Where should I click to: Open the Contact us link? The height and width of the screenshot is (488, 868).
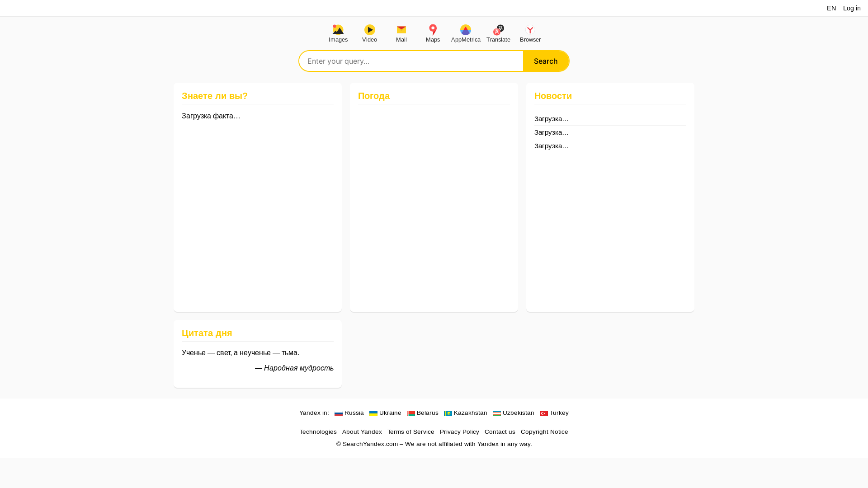pos(500,432)
